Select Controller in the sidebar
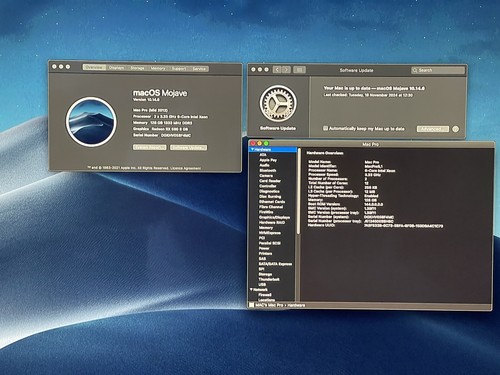500x375 pixels. 268,186
